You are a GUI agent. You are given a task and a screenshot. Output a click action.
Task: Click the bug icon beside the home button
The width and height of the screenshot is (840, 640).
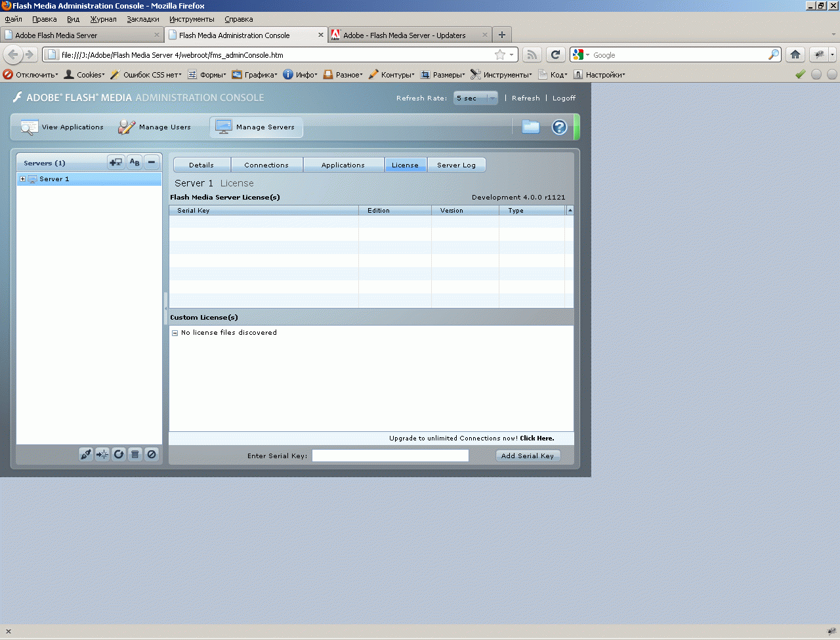(819, 54)
